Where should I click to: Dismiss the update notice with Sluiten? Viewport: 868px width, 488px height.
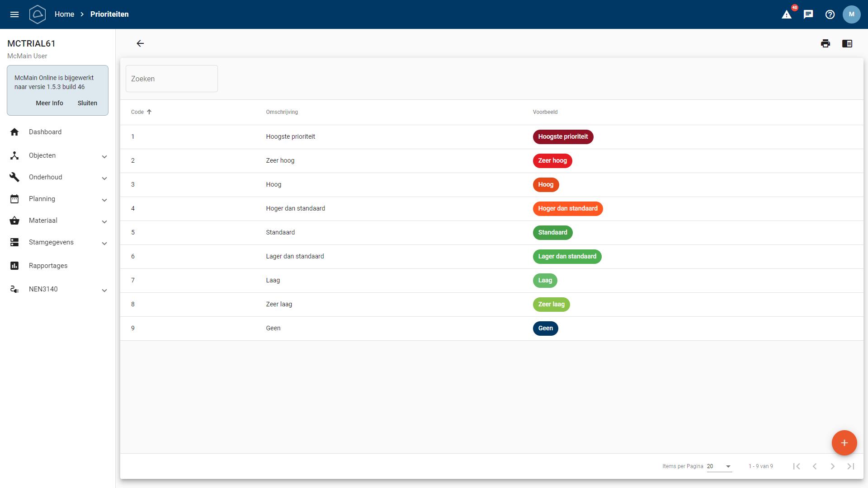point(87,103)
